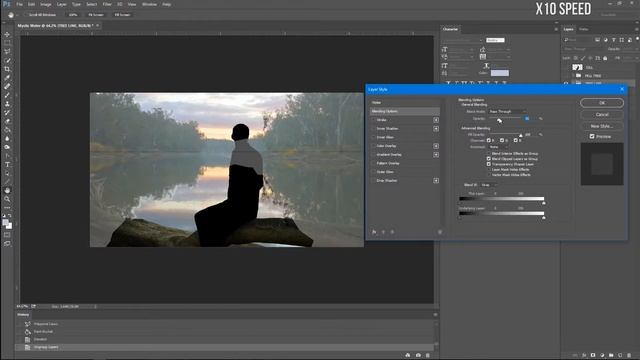This screenshot has width=640, height=360.
Task: Click the Fill Opacity slider handle
Action: point(520,136)
